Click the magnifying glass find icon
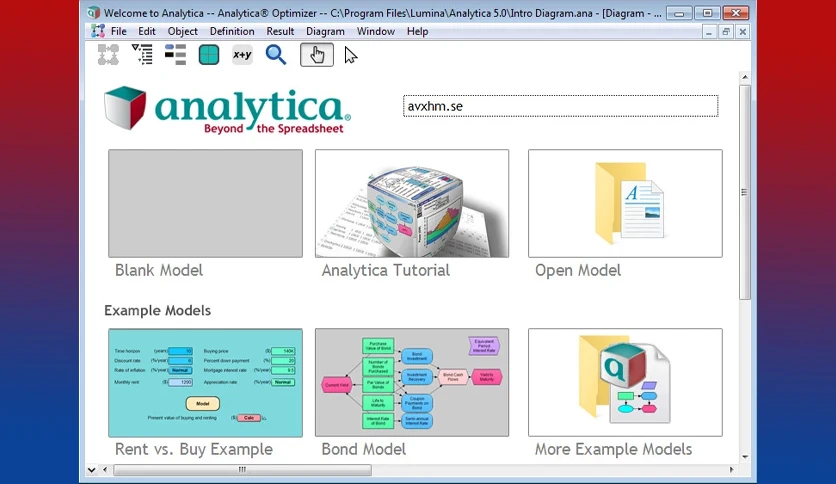 point(276,55)
